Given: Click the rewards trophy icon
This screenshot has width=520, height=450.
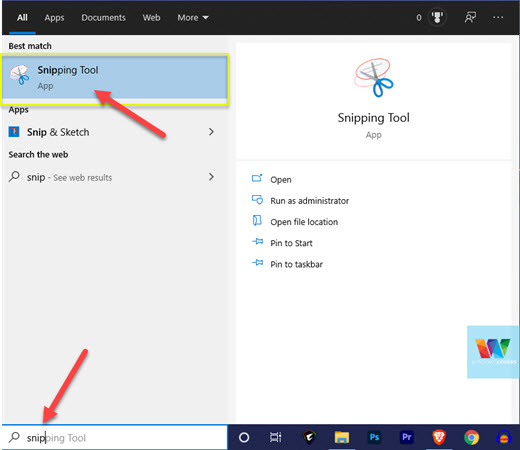Looking at the screenshot, I should coord(437,17).
